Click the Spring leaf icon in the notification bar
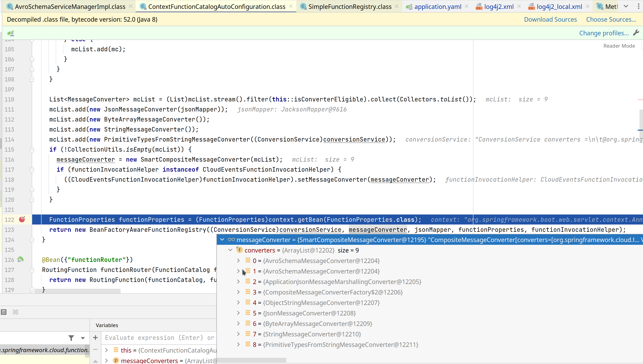Screen dimensions: 643x364 pos(10,33)
